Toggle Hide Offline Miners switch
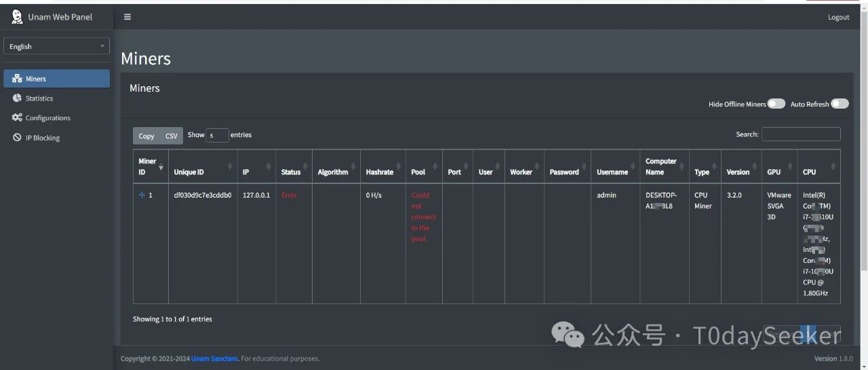The image size is (868, 370). [x=776, y=104]
